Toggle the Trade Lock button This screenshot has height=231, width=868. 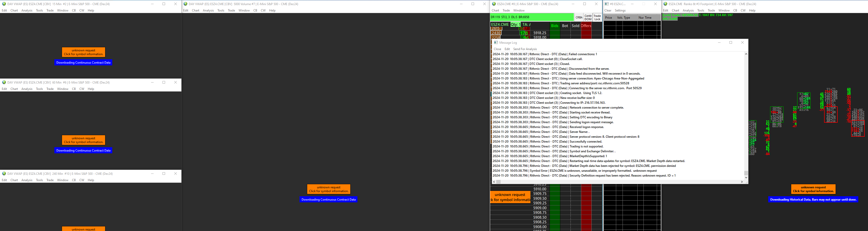click(598, 18)
